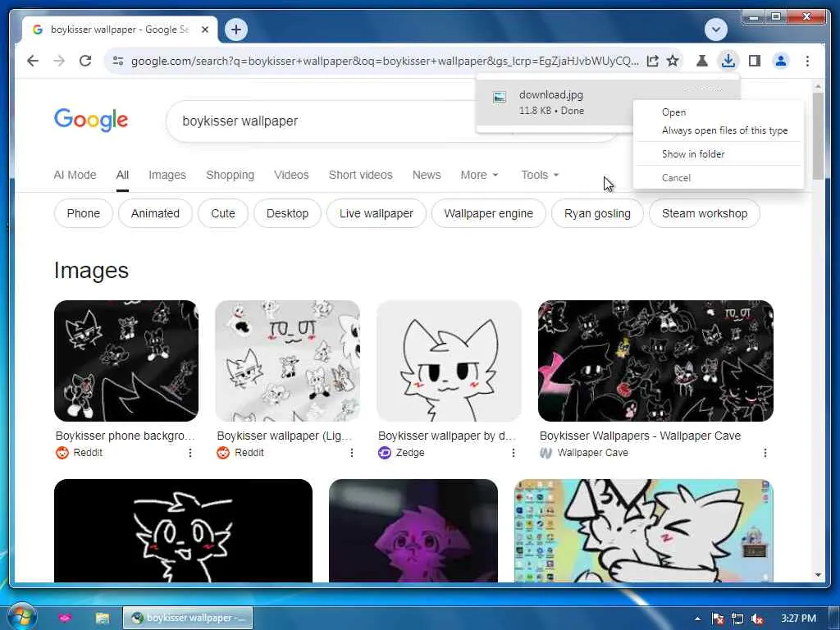840x630 pixels.
Task: Click download.jpg file icon in downloads
Action: pyautogui.click(x=500, y=97)
